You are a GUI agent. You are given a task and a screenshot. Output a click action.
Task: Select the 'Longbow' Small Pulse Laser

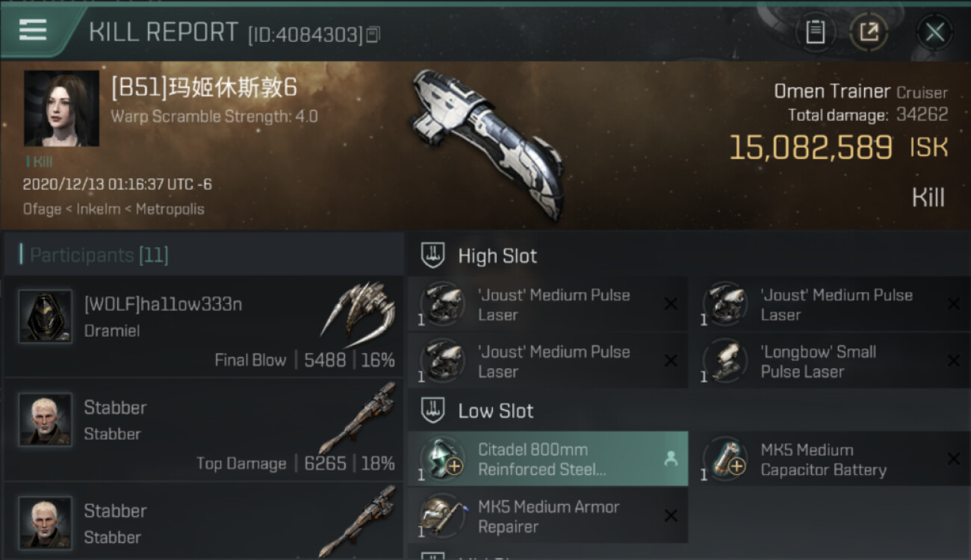pos(828,361)
